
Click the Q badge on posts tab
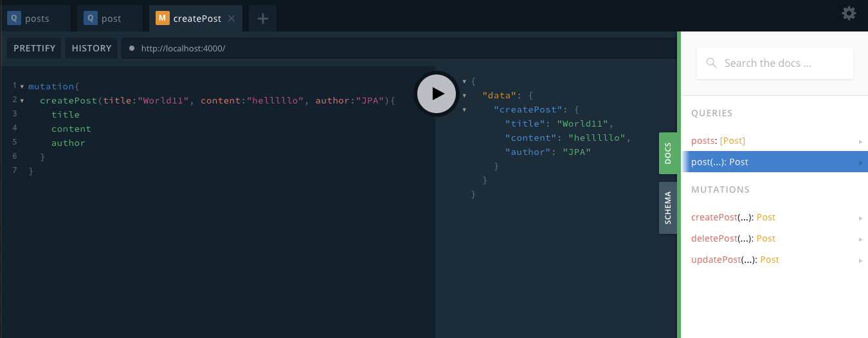point(14,19)
